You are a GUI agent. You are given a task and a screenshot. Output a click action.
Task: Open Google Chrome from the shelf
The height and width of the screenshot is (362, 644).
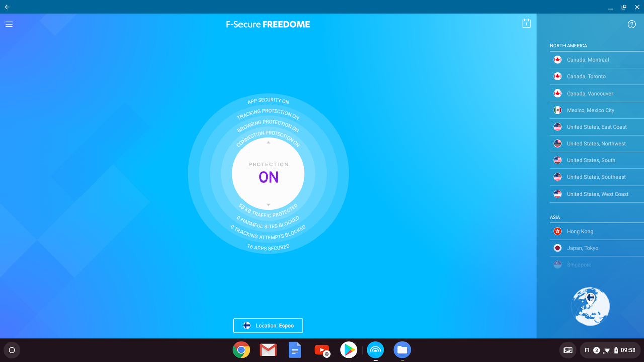pos(242,350)
